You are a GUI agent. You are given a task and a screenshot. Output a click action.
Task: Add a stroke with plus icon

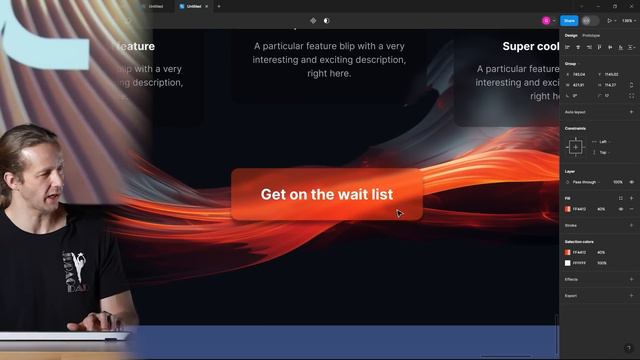631,225
